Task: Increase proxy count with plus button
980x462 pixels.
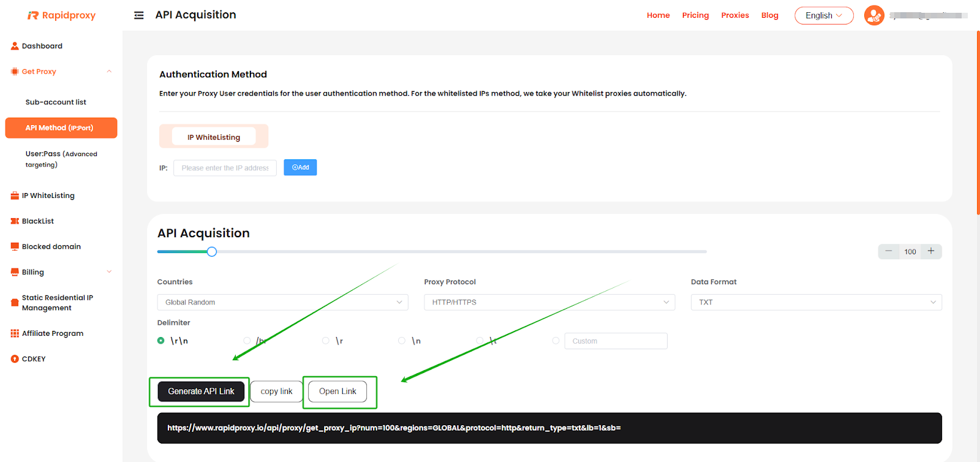Action: tap(931, 251)
